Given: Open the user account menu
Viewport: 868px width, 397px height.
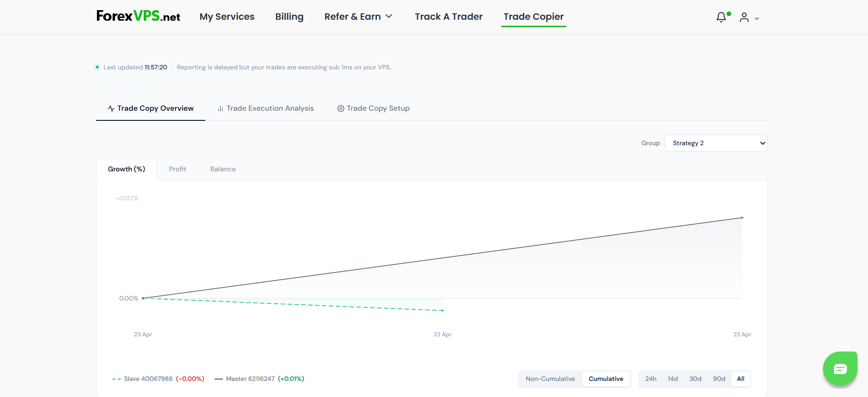Looking at the screenshot, I should click(744, 17).
